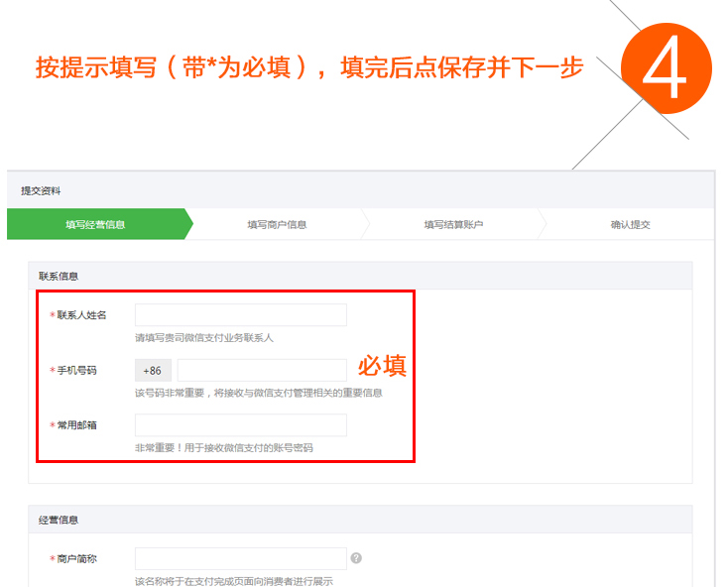The height and width of the screenshot is (587, 728).
Task: Click the 常用邮箱 label
Action: (x=76, y=425)
